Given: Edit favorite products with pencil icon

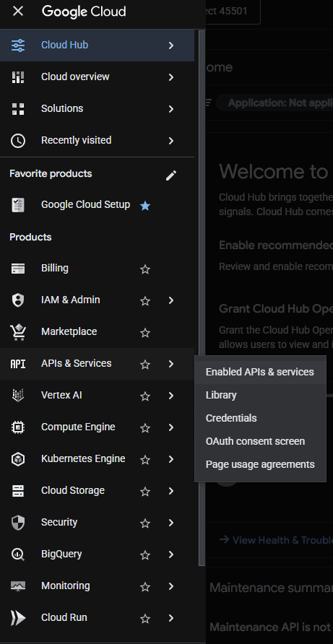Looking at the screenshot, I should 171,175.
